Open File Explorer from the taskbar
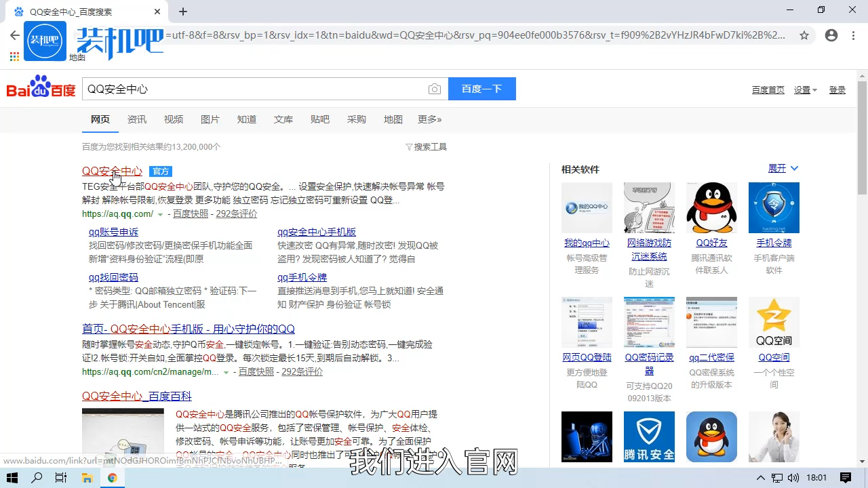This screenshot has width=868, height=488. click(x=87, y=478)
